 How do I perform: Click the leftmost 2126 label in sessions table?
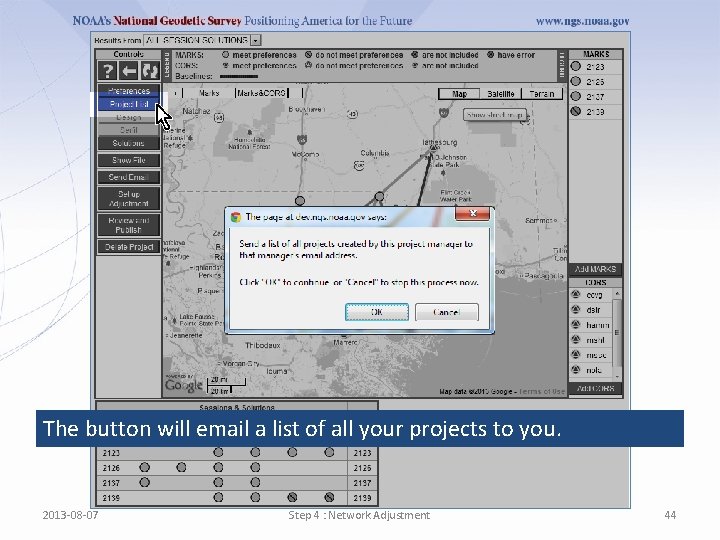coord(111,468)
